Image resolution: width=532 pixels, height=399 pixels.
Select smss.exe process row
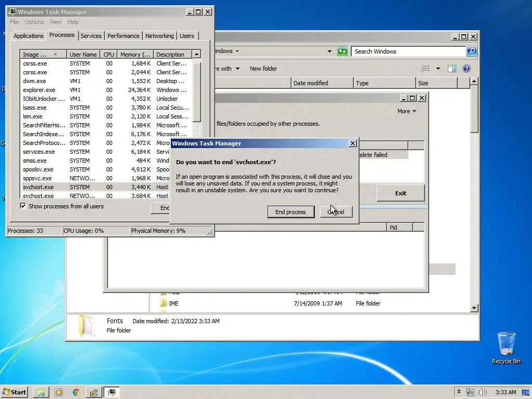(x=96, y=161)
